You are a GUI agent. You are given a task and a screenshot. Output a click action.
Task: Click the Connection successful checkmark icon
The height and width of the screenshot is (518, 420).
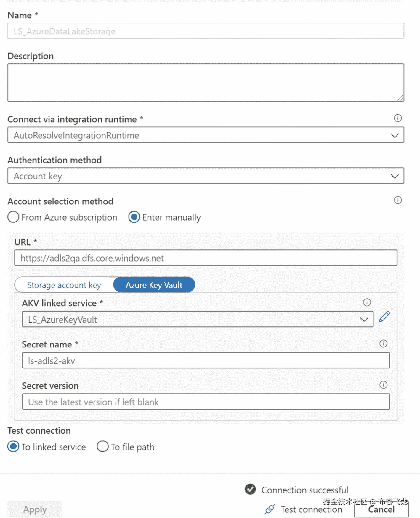250,489
